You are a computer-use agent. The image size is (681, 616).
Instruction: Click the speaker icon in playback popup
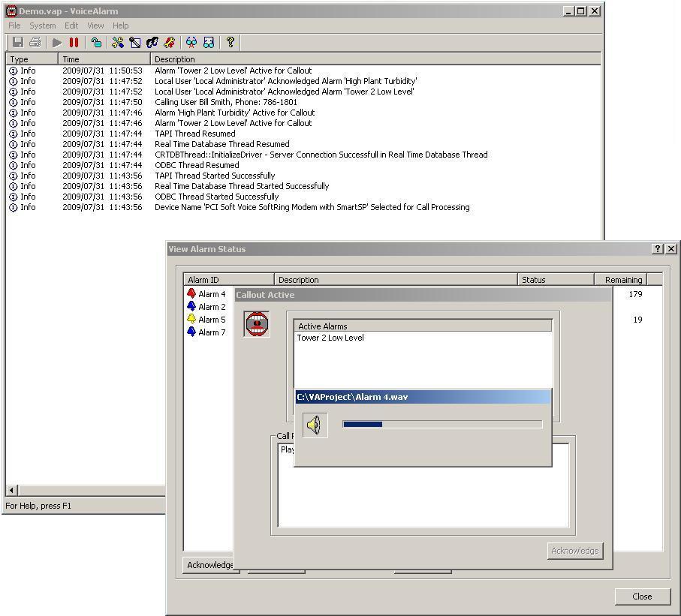315,425
